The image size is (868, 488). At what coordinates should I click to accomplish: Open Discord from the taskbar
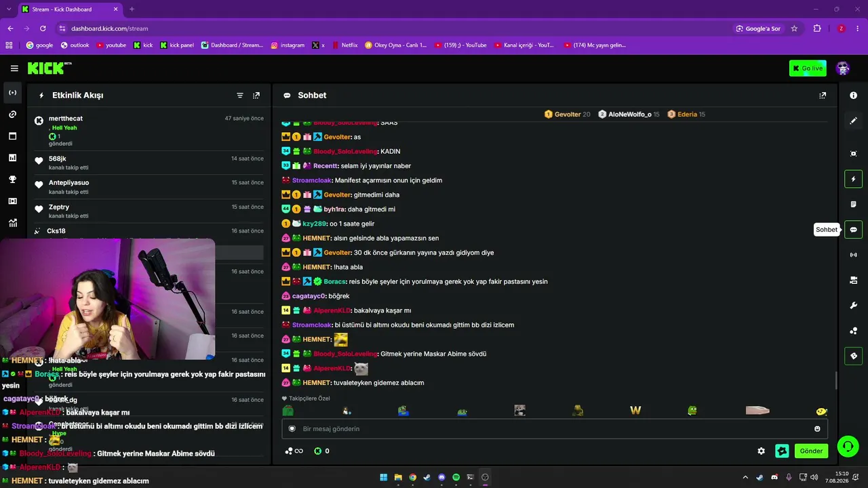[x=441, y=477]
